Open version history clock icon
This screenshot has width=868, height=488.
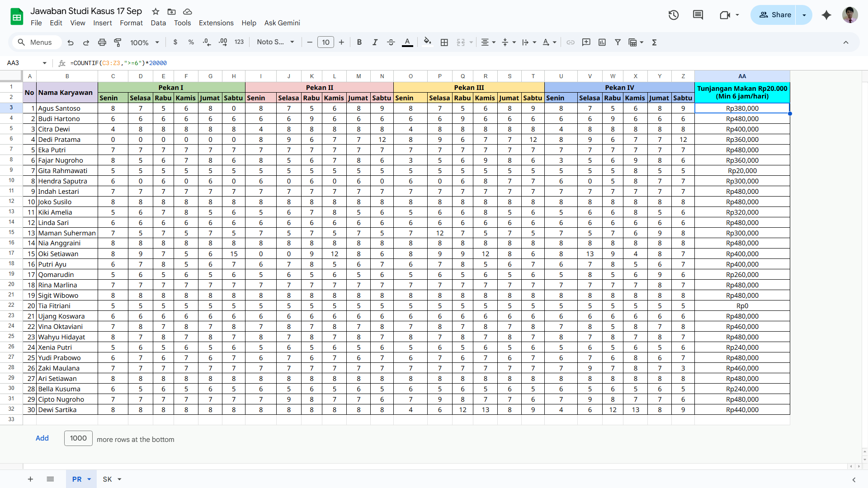point(674,15)
